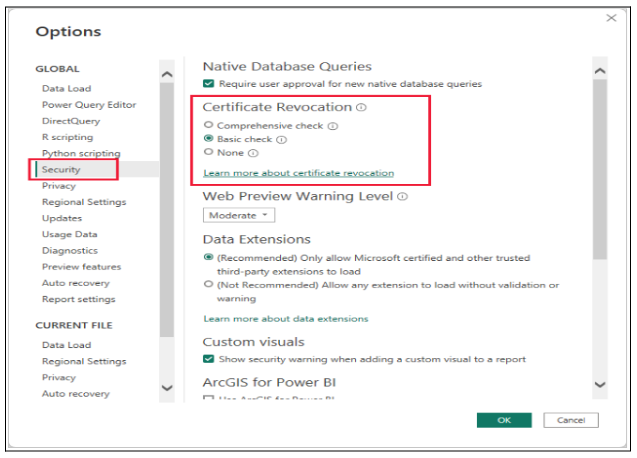This screenshot has height=458, width=637.
Task: Open the Moderate warning level dropdown
Action: tap(240, 215)
